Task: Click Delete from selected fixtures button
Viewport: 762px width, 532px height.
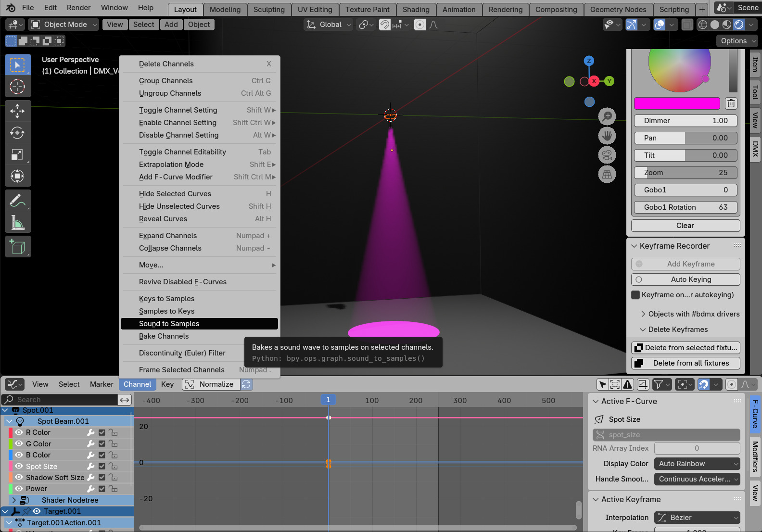Action: [x=686, y=348]
